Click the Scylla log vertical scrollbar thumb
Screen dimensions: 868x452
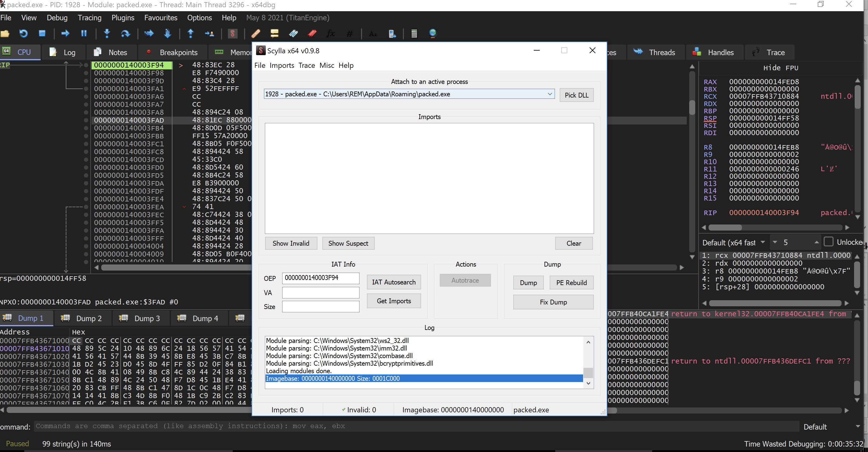tap(588, 373)
